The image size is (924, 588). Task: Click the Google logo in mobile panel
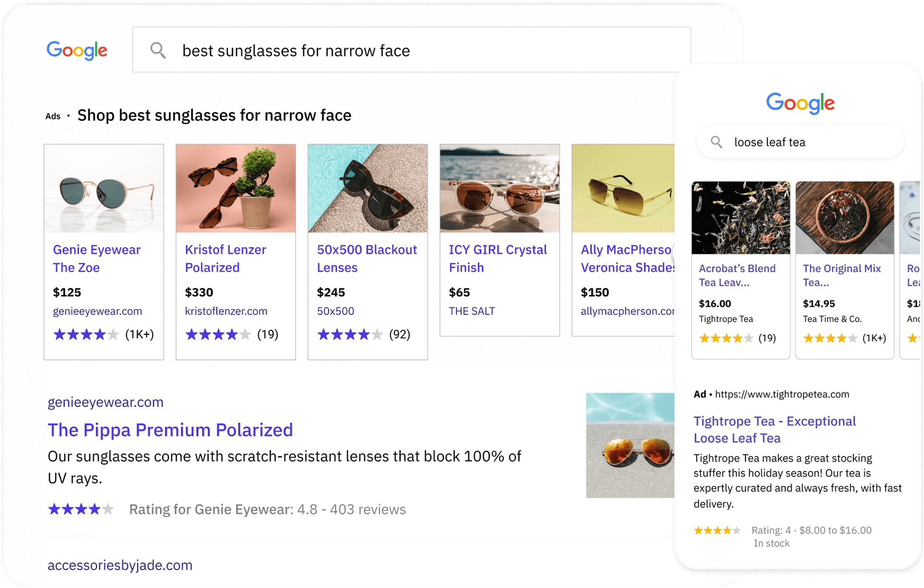pyautogui.click(x=800, y=103)
